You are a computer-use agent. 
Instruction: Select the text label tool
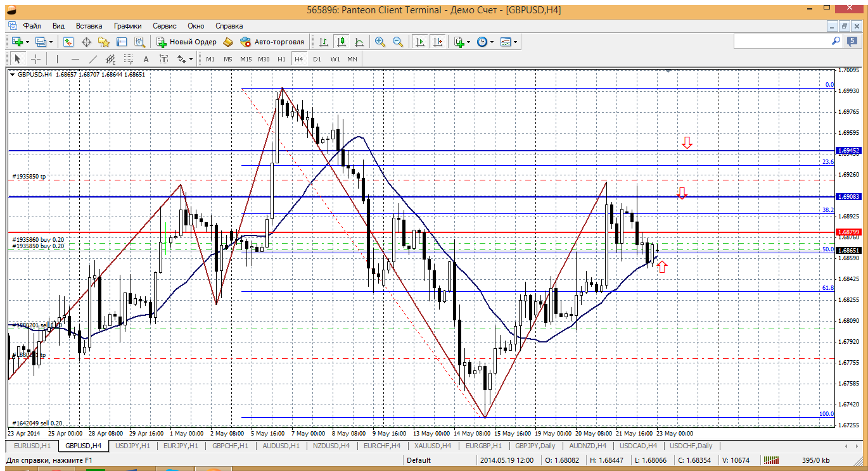point(146,59)
